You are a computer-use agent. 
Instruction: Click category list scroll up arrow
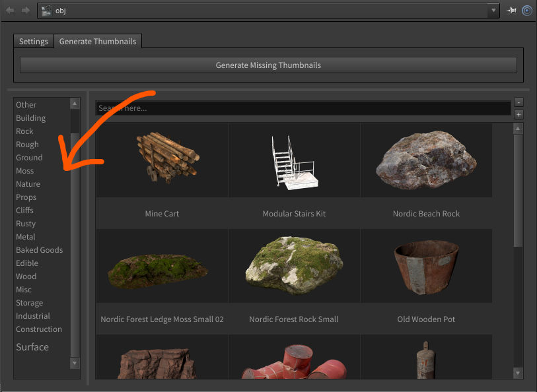[75, 104]
